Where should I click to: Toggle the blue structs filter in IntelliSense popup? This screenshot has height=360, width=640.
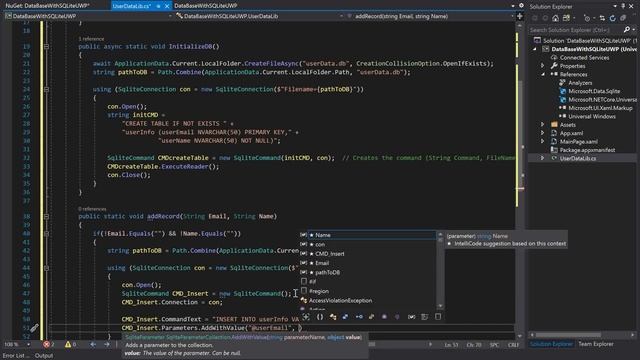pos(345,317)
